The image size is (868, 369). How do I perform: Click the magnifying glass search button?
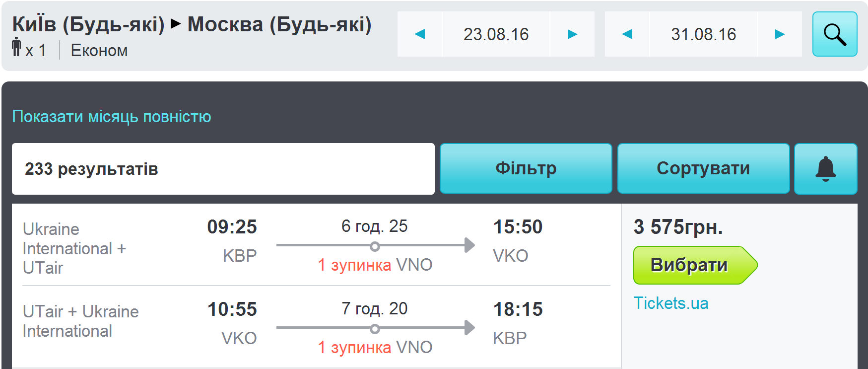click(834, 34)
